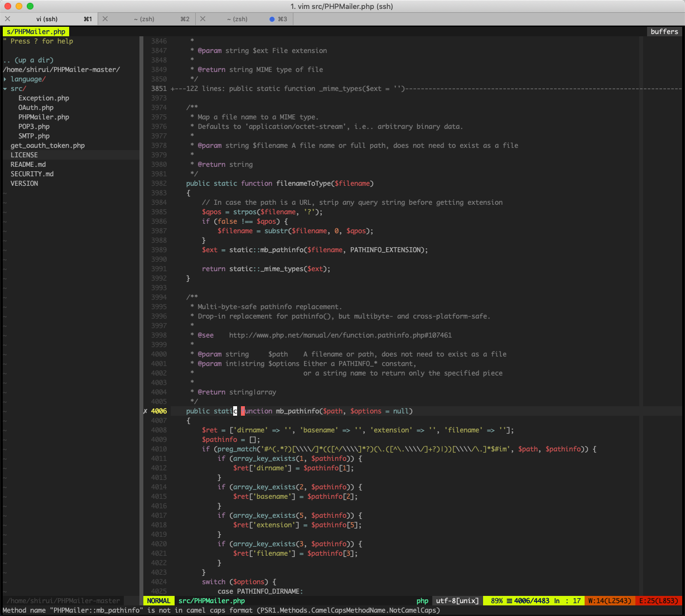Click the NERDTree status path /home/shirui/PHPMailer-master
685x616 pixels.
tap(63, 601)
